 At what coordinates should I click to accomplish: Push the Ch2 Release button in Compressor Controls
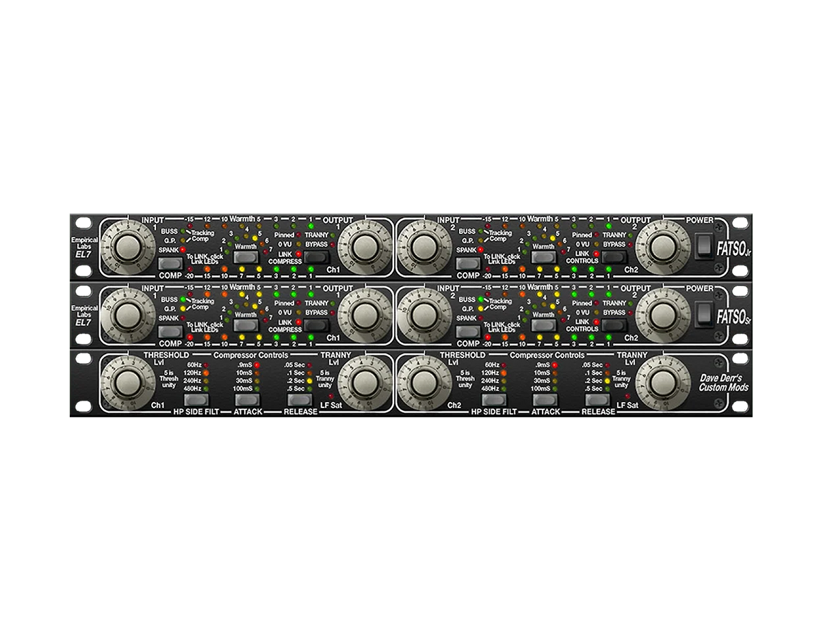[x=597, y=400]
